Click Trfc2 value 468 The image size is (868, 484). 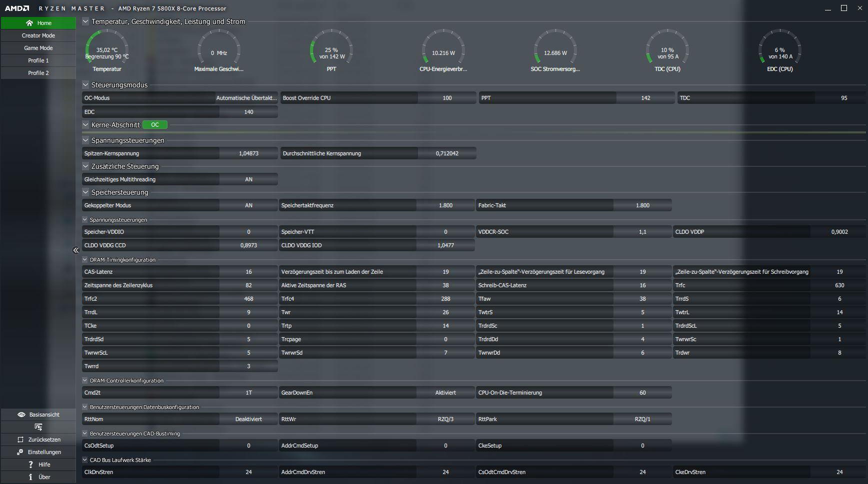[x=248, y=299]
